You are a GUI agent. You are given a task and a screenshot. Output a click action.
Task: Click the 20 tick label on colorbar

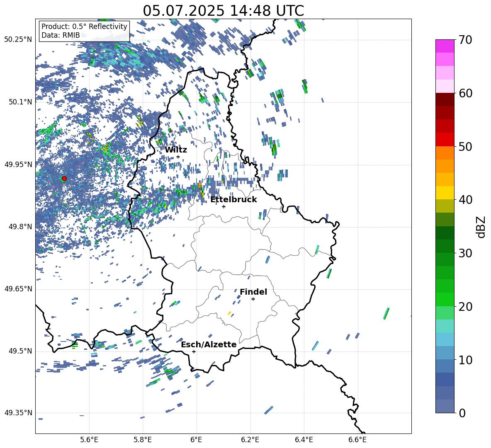tap(465, 307)
